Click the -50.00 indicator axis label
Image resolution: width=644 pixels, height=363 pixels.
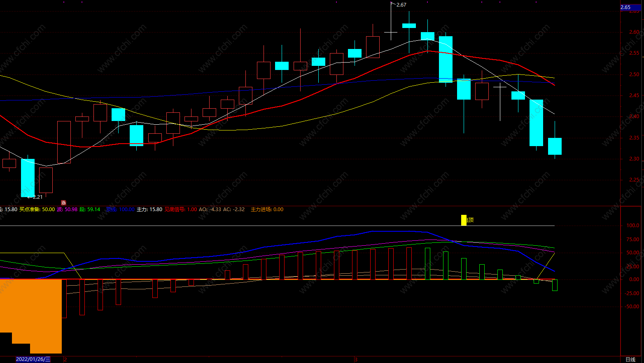coord(632,307)
